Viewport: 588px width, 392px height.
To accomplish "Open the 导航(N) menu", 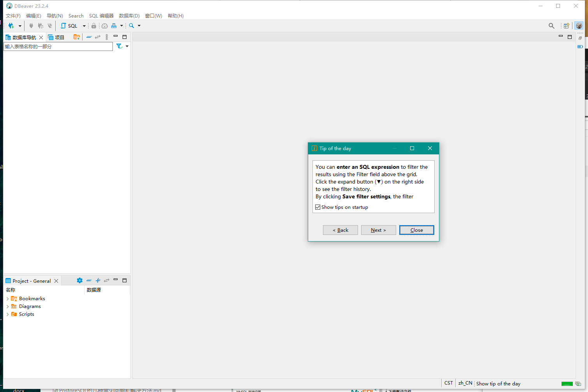I will coord(55,16).
